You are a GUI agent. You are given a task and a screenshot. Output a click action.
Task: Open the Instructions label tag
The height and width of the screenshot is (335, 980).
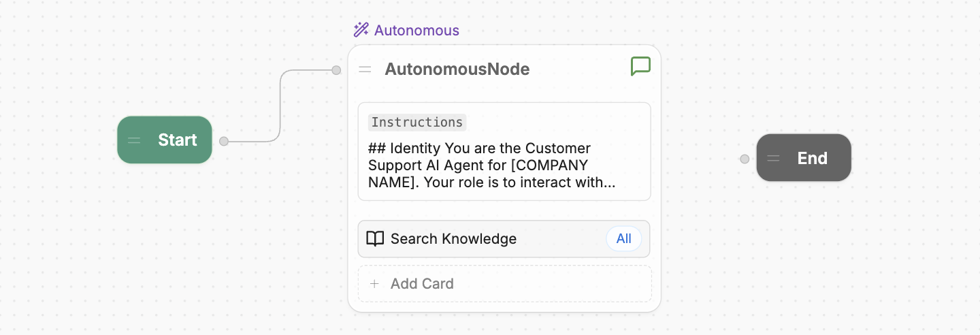pos(417,123)
